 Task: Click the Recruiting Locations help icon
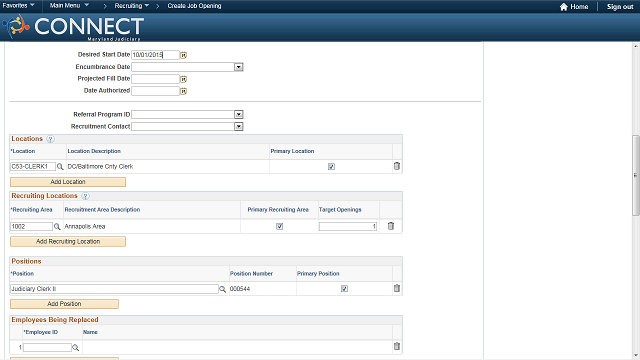(85, 196)
